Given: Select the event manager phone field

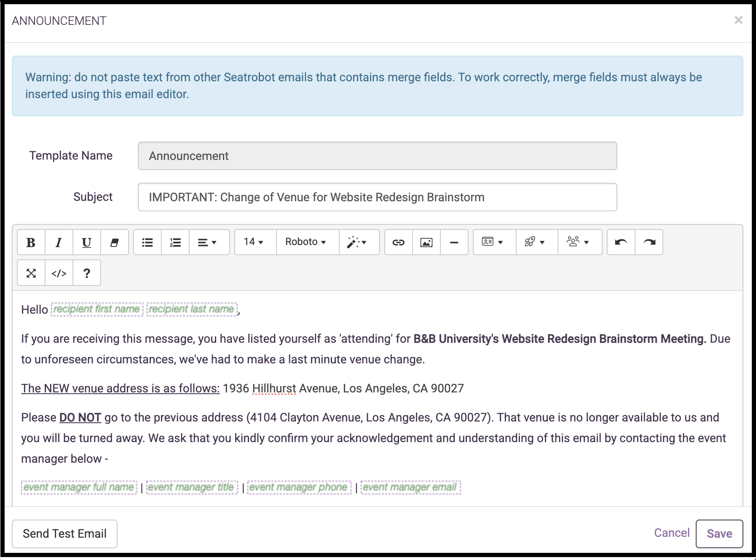Looking at the screenshot, I should 299,487.
